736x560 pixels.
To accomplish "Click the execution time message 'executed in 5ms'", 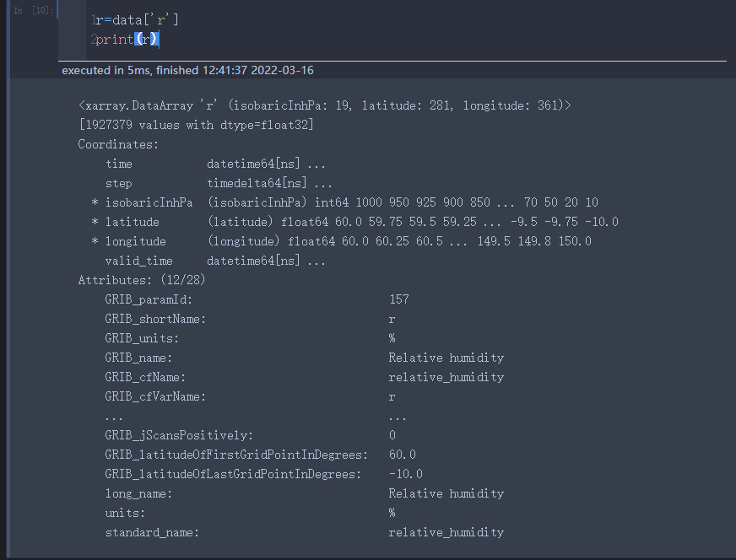I will pos(106,70).
